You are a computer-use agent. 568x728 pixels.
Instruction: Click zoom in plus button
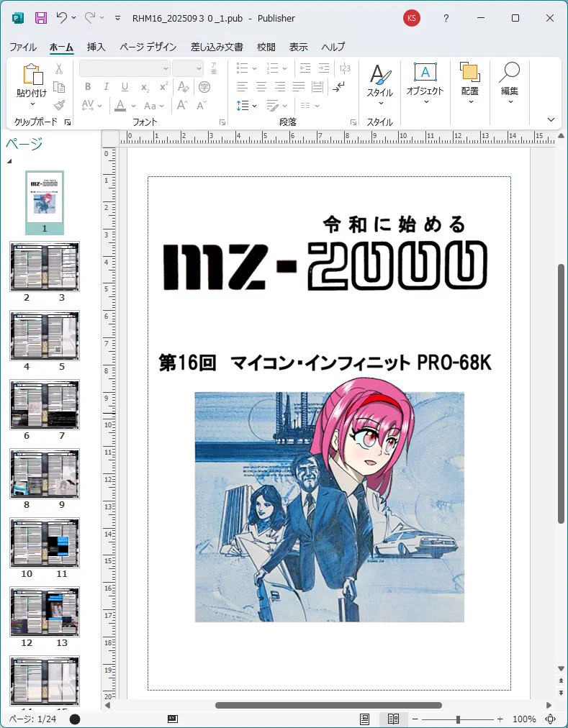tap(500, 719)
